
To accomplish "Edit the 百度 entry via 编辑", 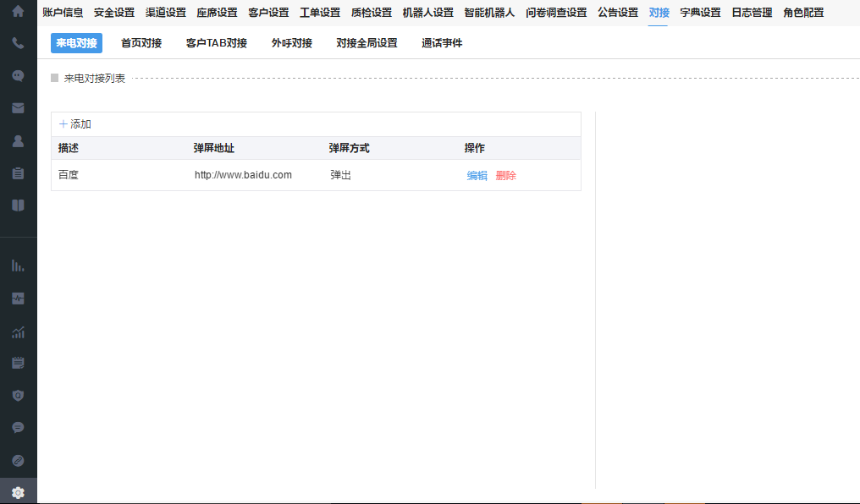I will (477, 175).
